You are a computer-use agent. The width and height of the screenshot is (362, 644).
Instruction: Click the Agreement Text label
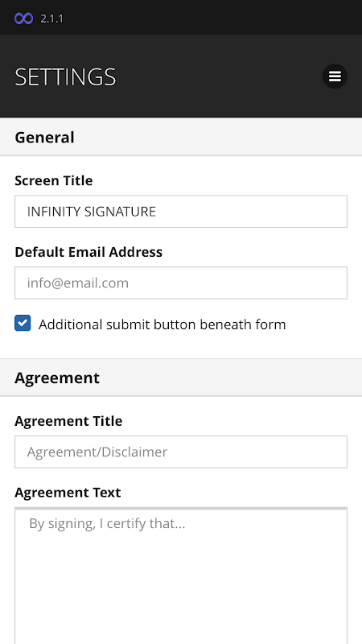pyautogui.click(x=68, y=492)
